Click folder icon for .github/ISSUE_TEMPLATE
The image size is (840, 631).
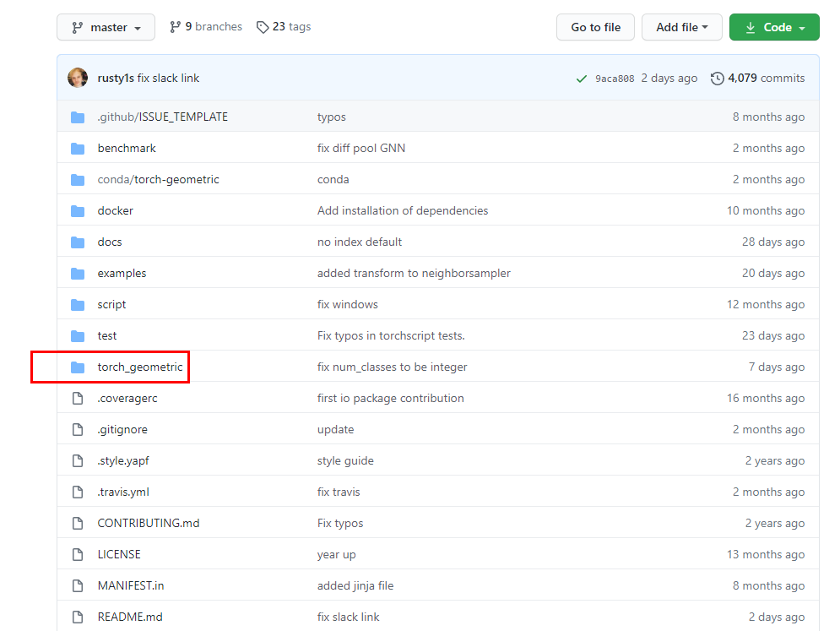click(78, 117)
